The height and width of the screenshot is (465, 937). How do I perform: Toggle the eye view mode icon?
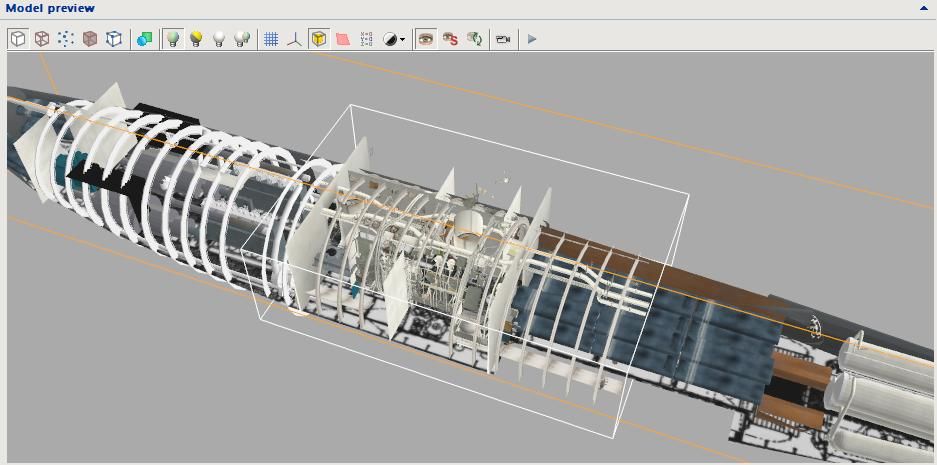(x=425, y=39)
